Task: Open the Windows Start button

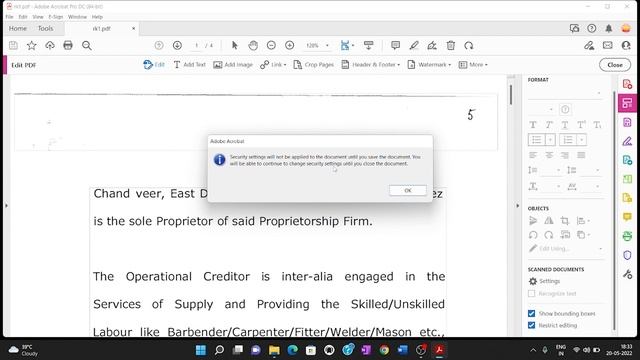Action: 201,350
